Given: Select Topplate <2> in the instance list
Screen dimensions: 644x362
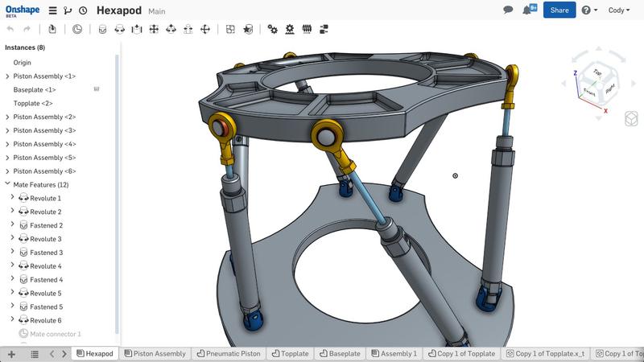Looking at the screenshot, I should (33, 103).
